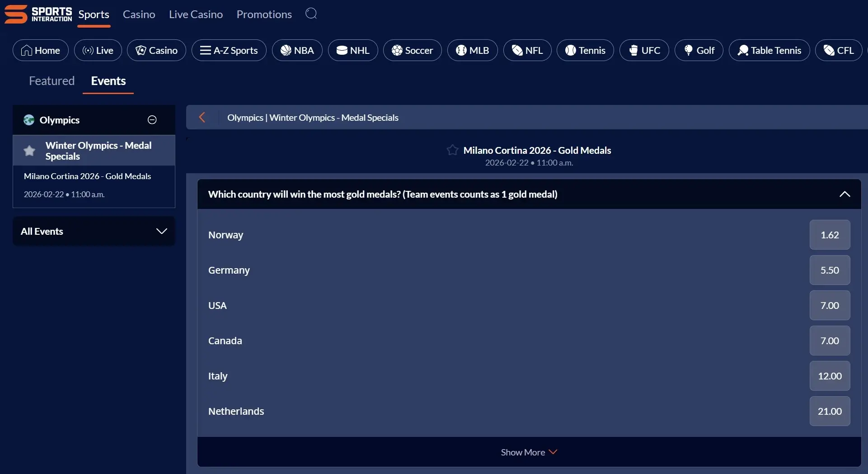Image resolution: width=868 pixels, height=474 pixels.
Task: Collapse Olympics panel using minus icon
Action: [x=152, y=120]
